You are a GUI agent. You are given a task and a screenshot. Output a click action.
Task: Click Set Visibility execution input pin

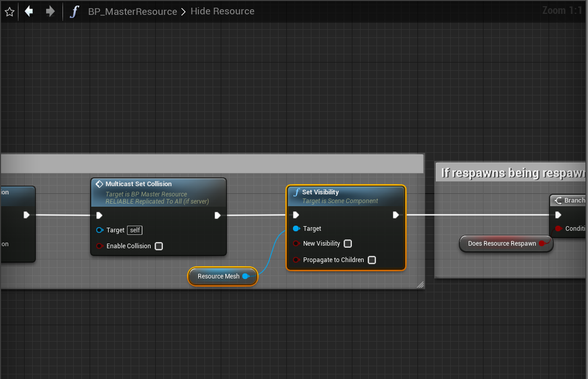point(296,215)
